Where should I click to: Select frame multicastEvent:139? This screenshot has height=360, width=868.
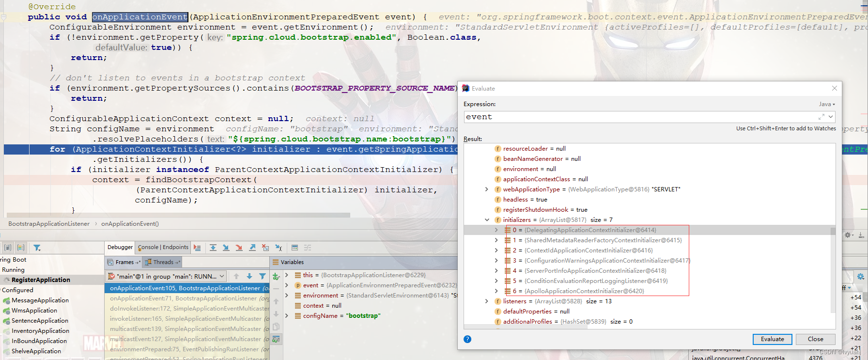point(187,329)
